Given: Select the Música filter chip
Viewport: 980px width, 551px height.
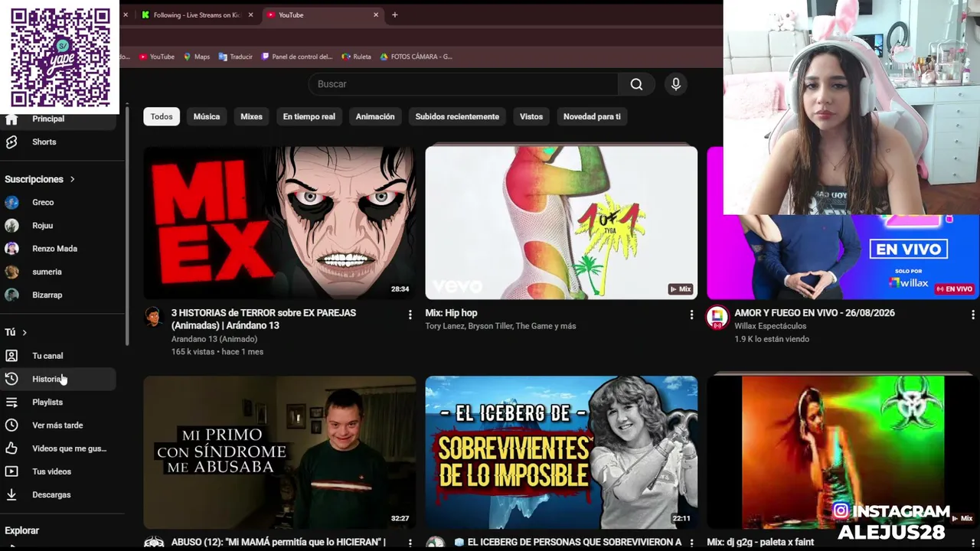Looking at the screenshot, I should tap(207, 116).
